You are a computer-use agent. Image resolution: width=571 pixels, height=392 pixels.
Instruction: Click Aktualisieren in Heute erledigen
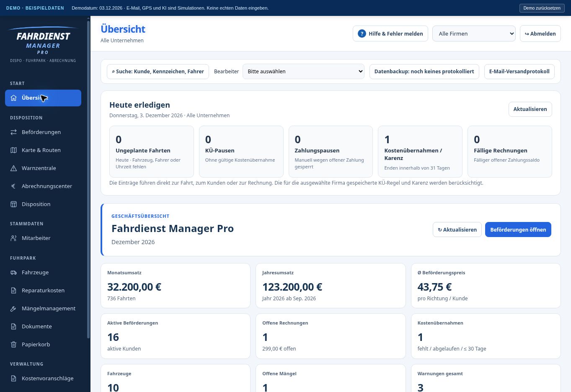530,109
